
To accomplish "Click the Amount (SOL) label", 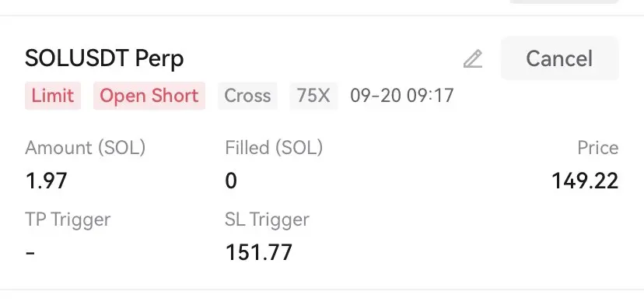I will click(86, 148).
